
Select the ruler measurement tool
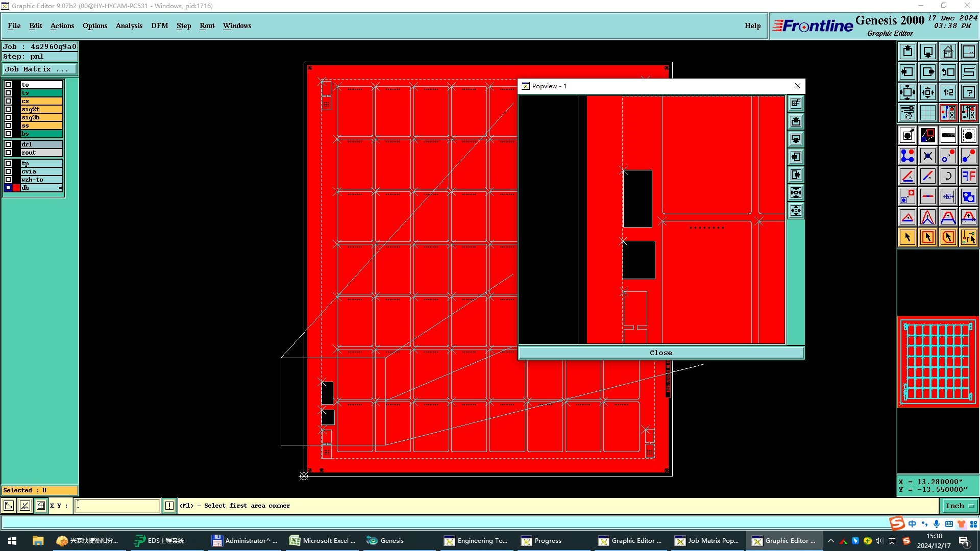click(x=948, y=135)
